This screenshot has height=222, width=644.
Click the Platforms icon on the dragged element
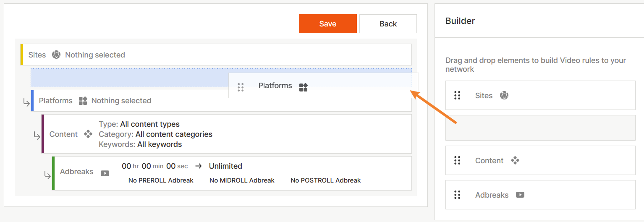click(x=304, y=87)
